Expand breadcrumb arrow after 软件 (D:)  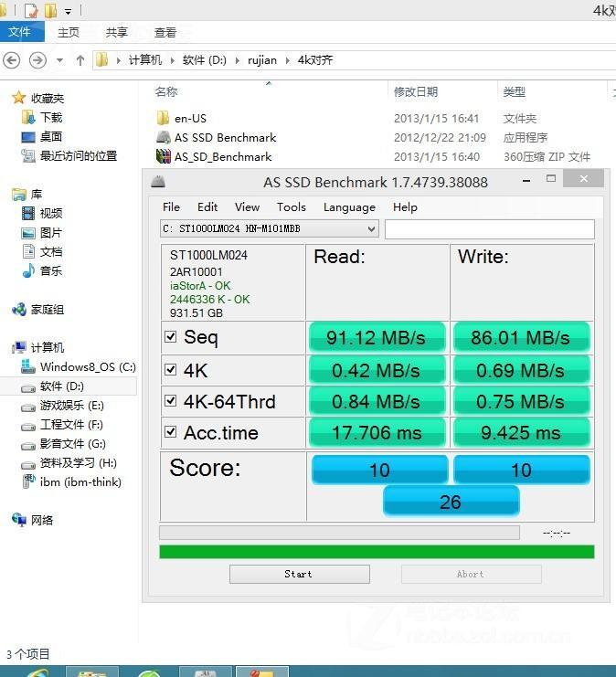pos(237,60)
